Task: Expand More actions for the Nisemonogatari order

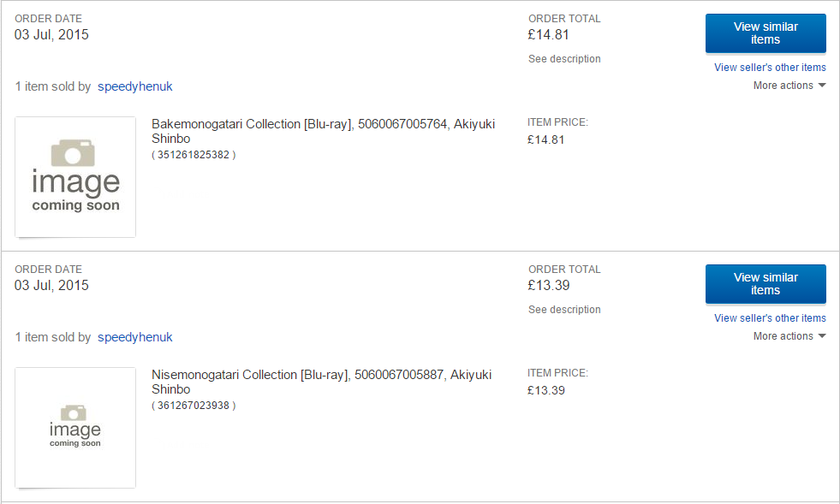Action: tap(789, 336)
